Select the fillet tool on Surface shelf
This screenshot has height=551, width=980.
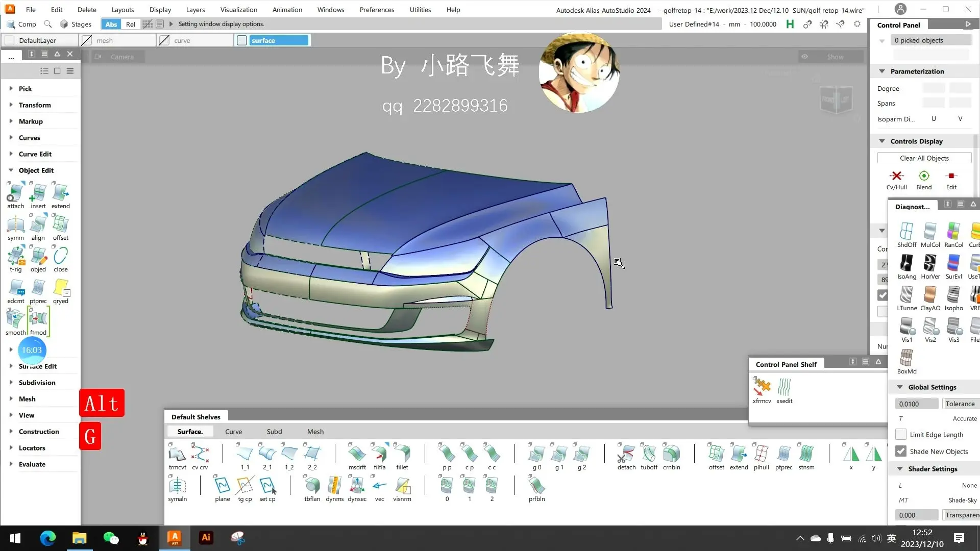point(402,454)
